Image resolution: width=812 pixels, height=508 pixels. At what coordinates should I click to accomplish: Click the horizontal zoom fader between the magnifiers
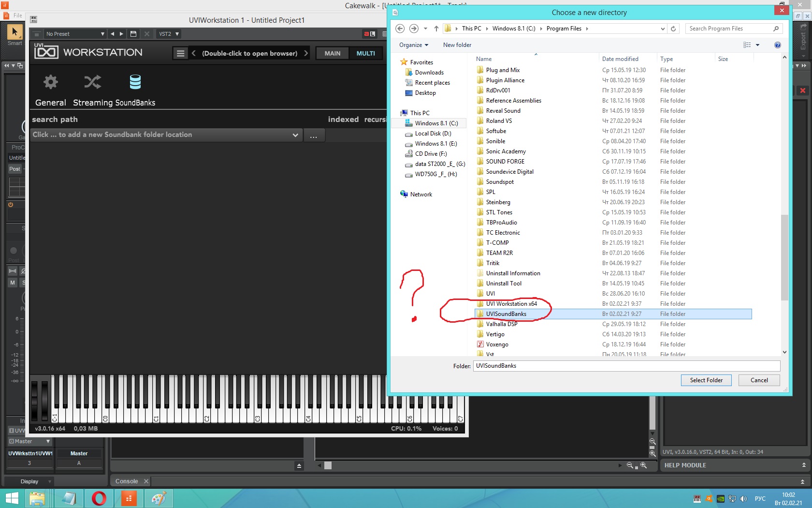point(636,467)
